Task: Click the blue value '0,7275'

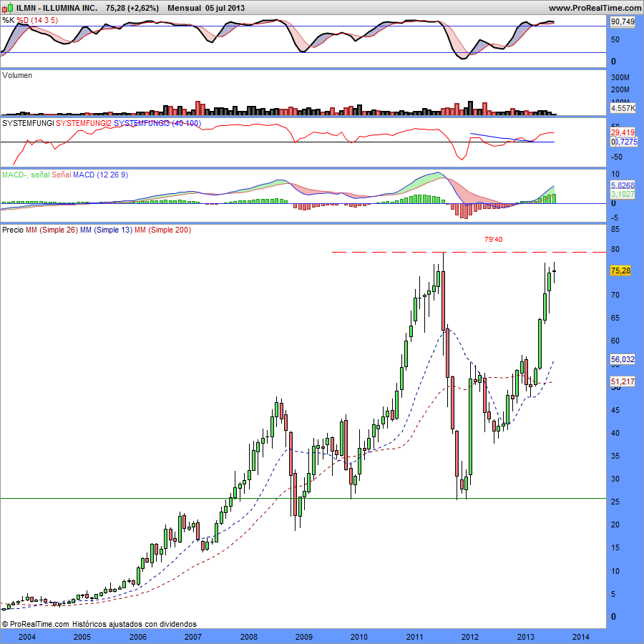Action: [624, 142]
